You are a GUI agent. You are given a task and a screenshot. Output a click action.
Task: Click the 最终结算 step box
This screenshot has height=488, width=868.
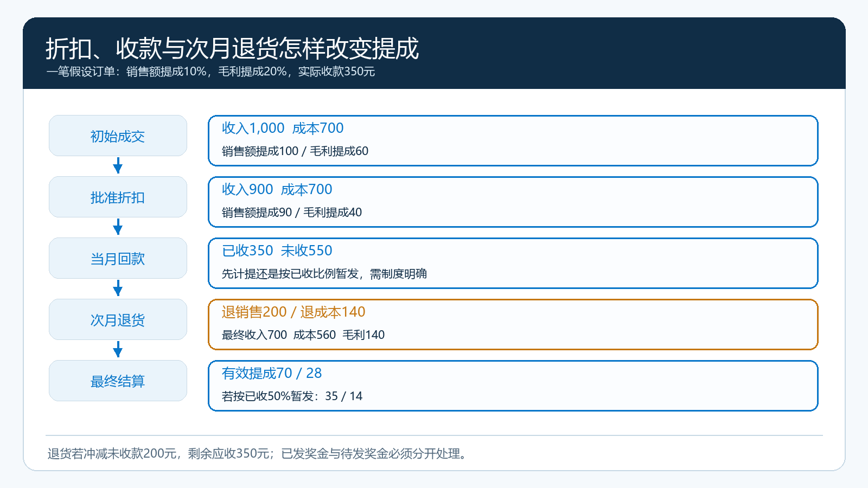click(118, 381)
